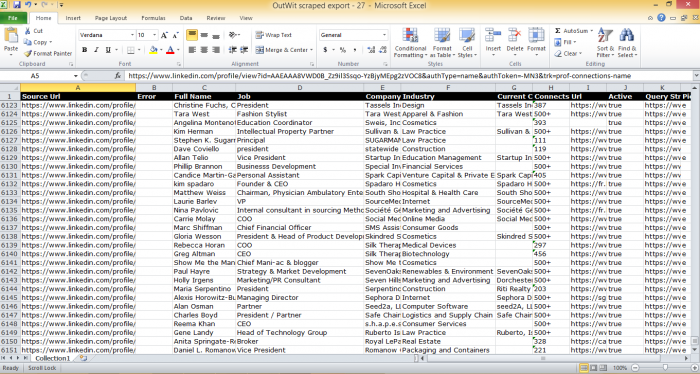700x374 pixels.
Task: Click the Fill Color bucket icon
Action: click(x=153, y=50)
